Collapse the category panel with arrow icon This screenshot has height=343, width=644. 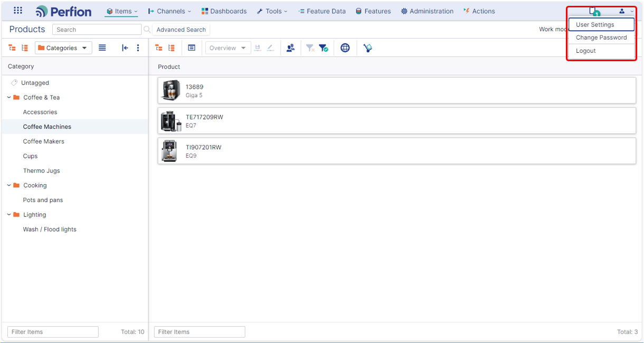(125, 48)
